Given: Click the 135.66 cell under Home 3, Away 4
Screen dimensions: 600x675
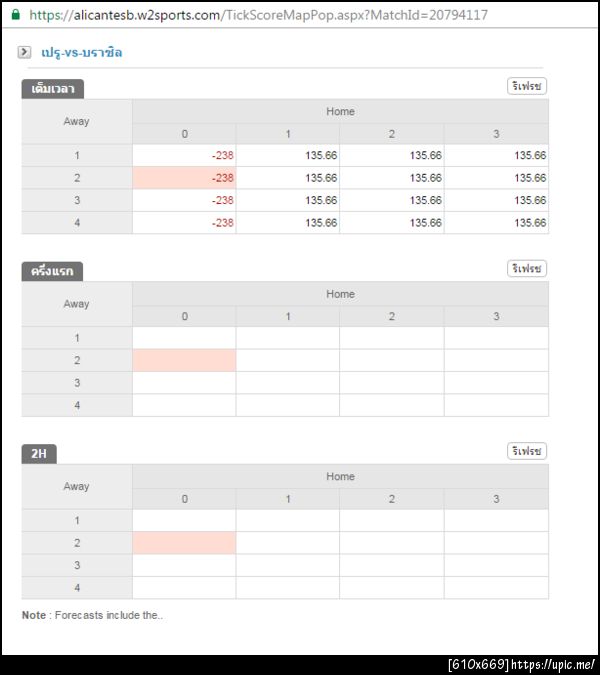Looking at the screenshot, I should coord(496,223).
